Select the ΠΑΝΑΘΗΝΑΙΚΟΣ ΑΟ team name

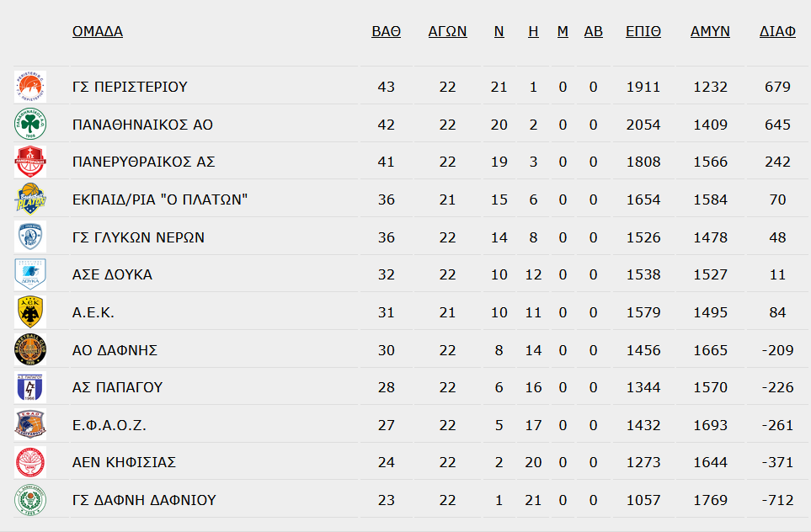pos(142,125)
